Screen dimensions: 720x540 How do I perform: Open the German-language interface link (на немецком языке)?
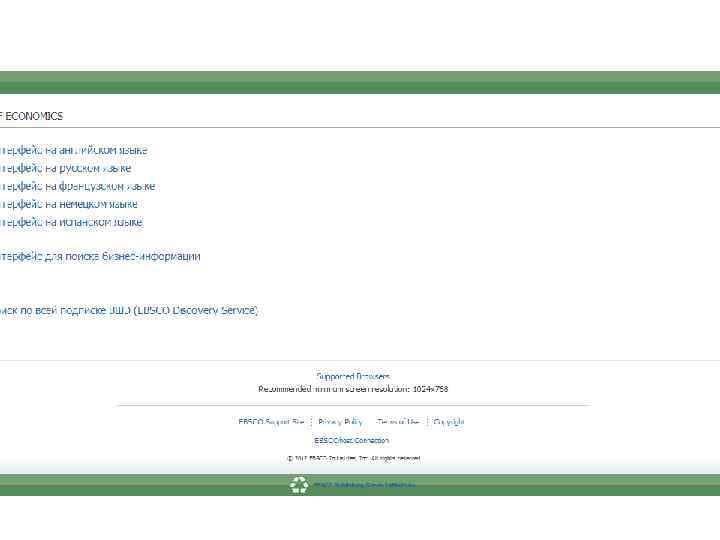click(68, 204)
